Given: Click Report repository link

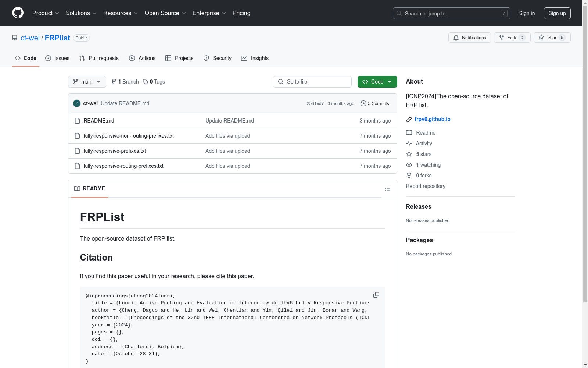Looking at the screenshot, I should (426, 186).
